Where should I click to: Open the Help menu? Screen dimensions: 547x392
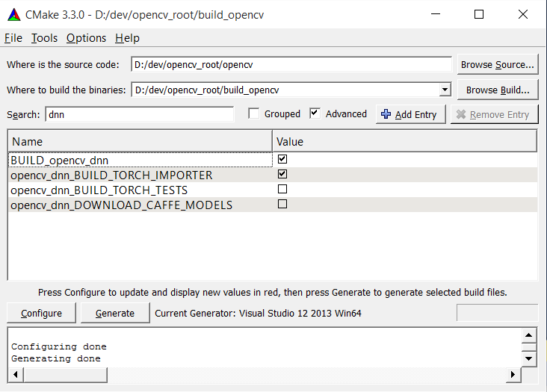127,37
